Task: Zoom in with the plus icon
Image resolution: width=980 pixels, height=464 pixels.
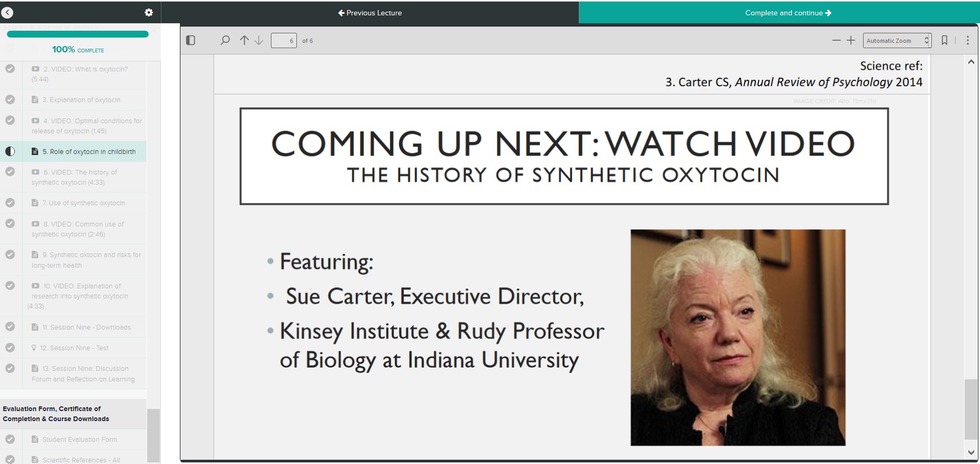Action: click(x=851, y=40)
